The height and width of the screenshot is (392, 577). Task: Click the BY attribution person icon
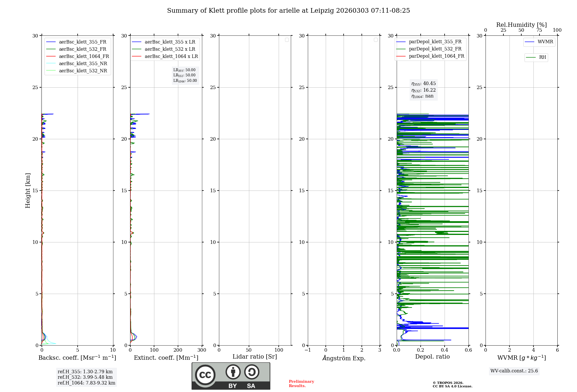[233, 372]
